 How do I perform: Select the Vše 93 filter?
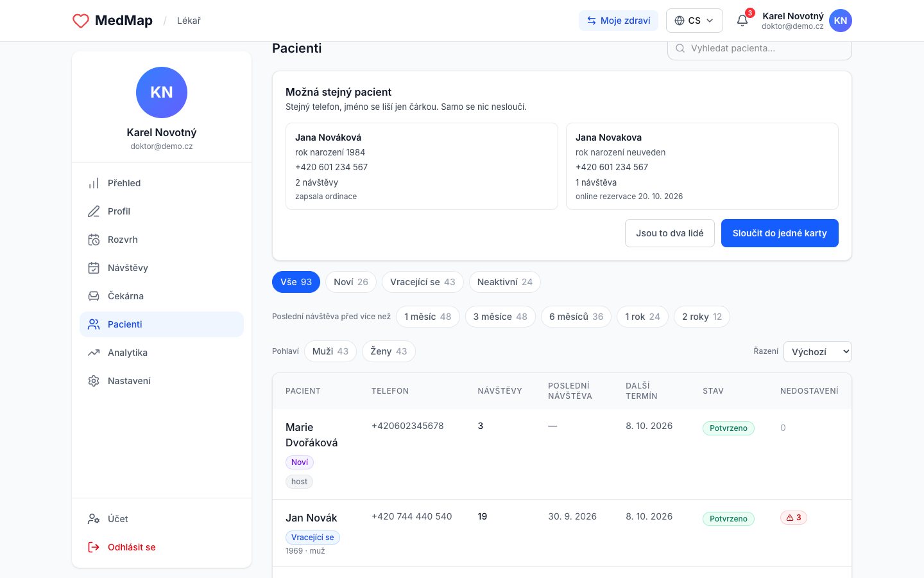coord(296,282)
